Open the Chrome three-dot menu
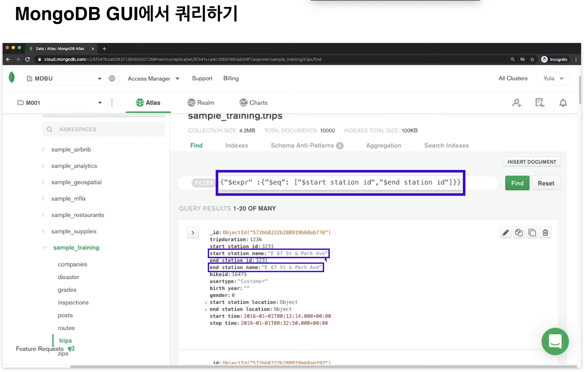Image resolution: width=588 pixels, height=372 pixels. click(x=576, y=59)
